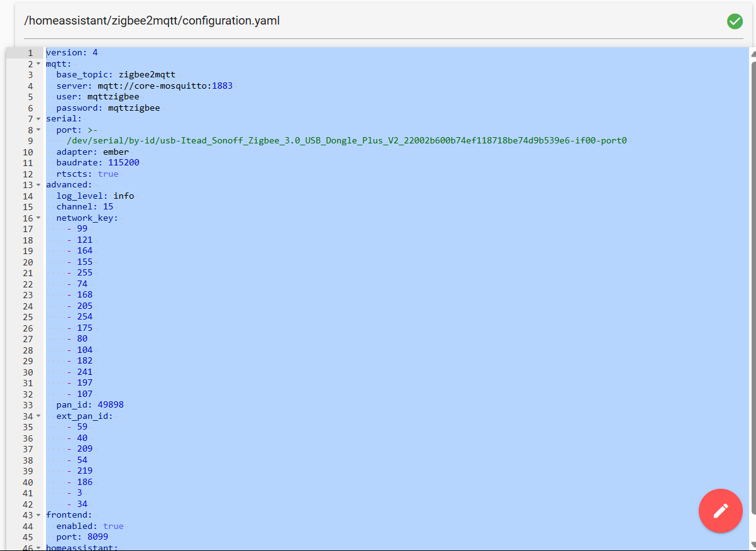
Task: Click line number 1 in the gutter
Action: pos(30,53)
